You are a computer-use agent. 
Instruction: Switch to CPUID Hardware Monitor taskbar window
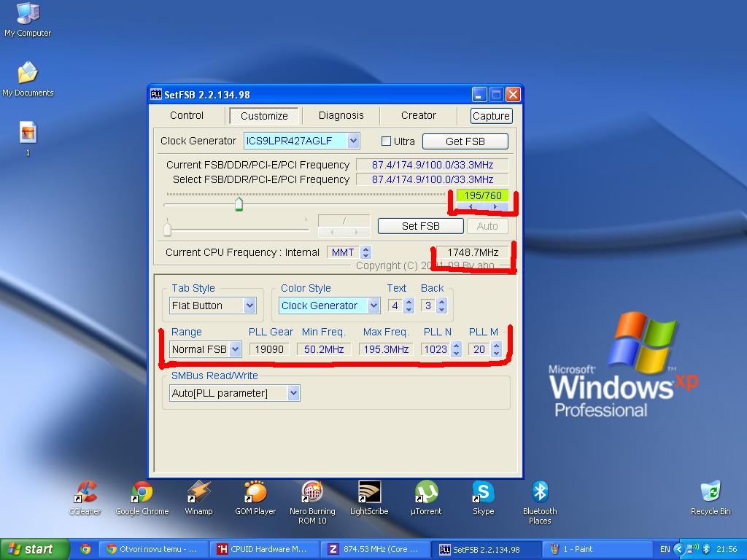point(263,549)
